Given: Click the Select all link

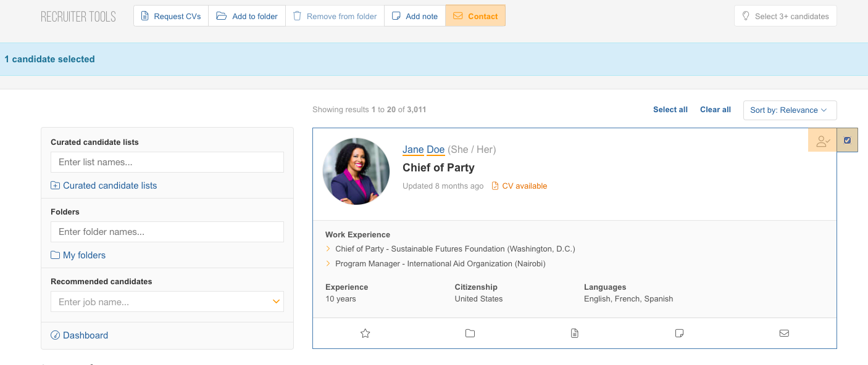Looking at the screenshot, I should coord(670,110).
